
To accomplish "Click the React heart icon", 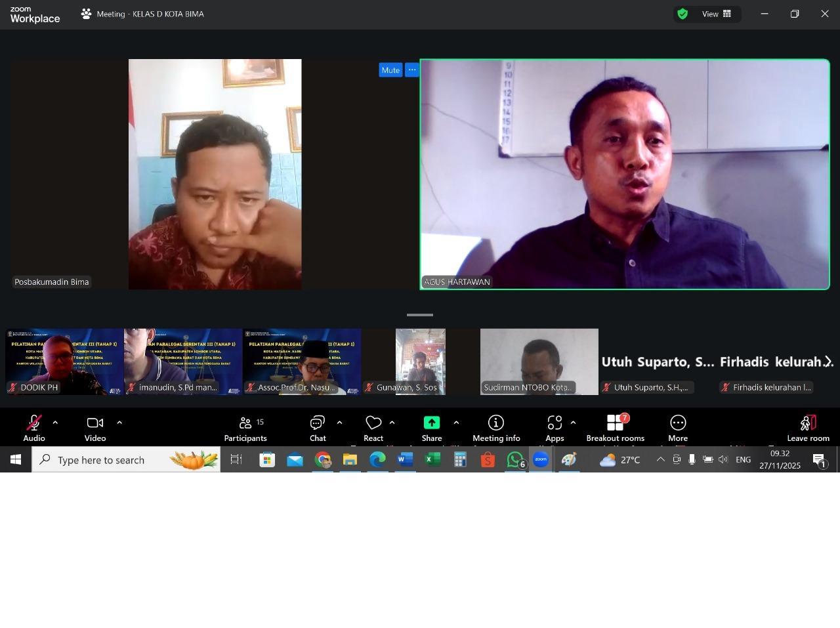I will [x=373, y=423].
